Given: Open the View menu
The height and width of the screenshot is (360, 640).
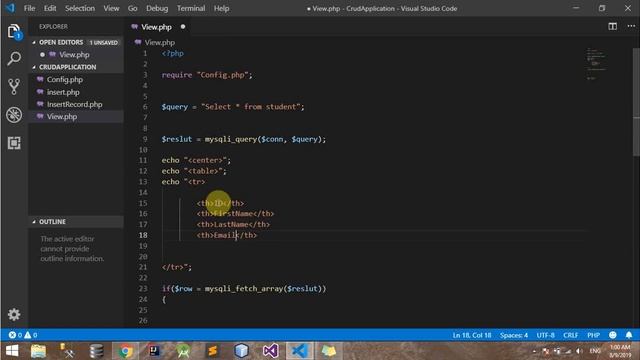Looking at the screenshot, I should [111, 8].
